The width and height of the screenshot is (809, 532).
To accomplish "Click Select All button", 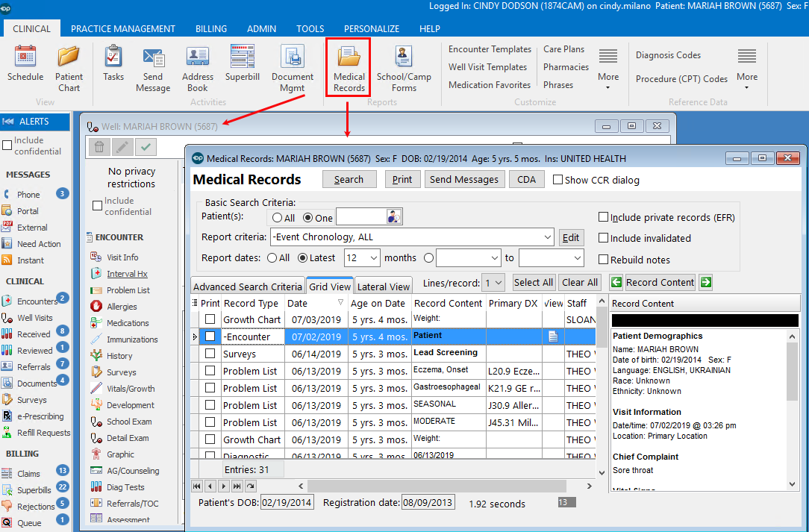I will 534,282.
